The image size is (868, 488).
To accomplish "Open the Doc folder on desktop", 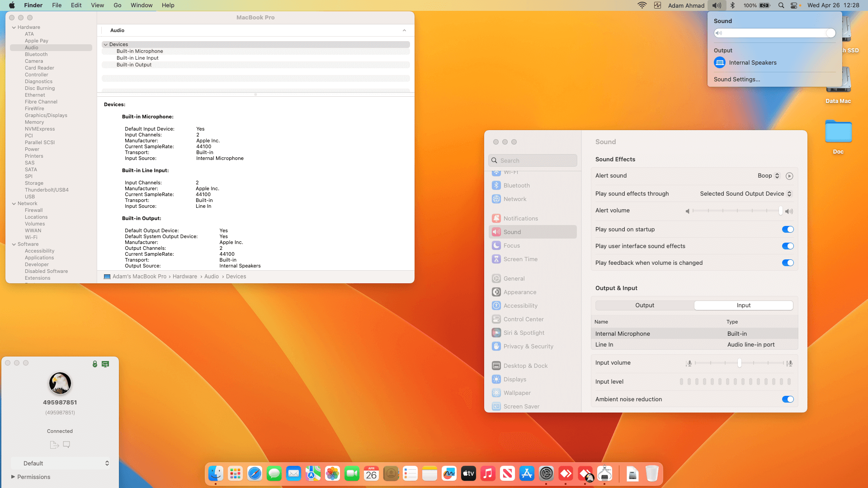I will click(x=838, y=132).
